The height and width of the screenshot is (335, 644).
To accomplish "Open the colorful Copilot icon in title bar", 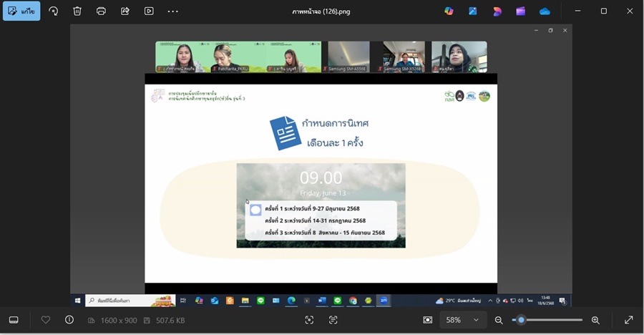I will 449,11.
